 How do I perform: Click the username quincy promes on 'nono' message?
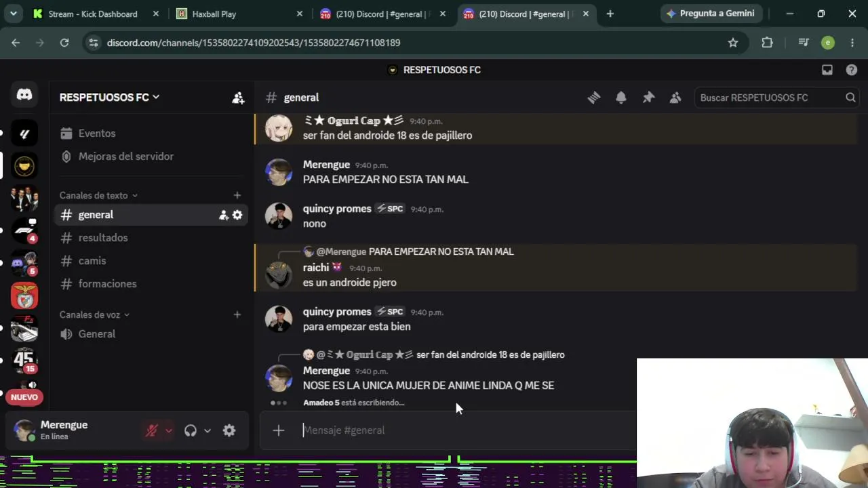(337, 209)
